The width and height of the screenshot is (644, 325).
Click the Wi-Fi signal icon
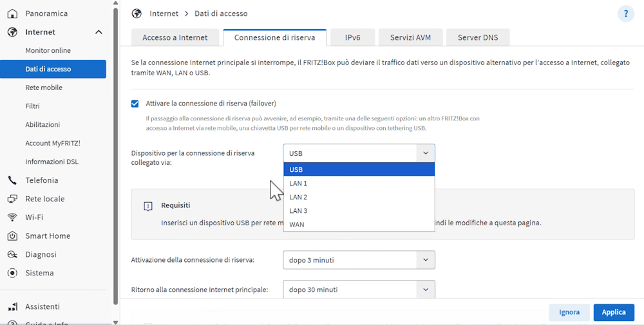12,218
